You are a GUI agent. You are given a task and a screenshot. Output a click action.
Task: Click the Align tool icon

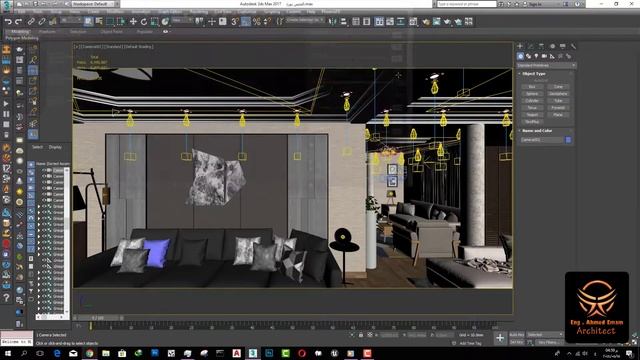point(344,22)
